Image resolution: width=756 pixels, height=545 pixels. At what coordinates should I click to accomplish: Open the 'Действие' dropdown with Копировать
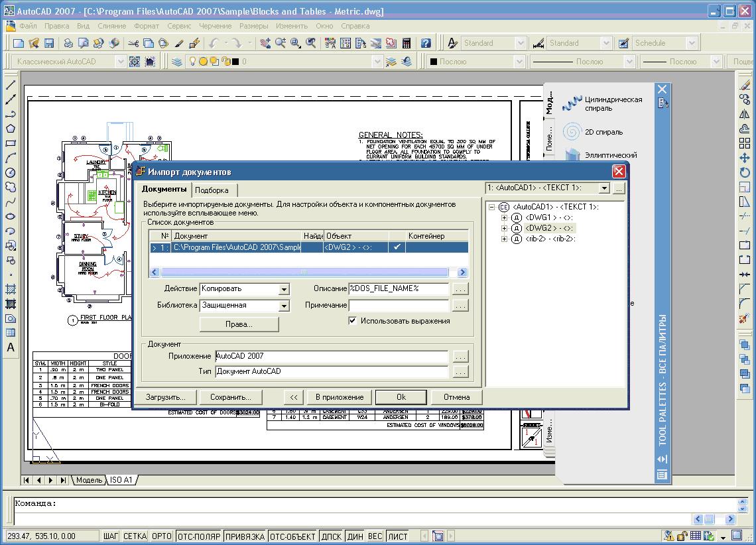coord(284,289)
